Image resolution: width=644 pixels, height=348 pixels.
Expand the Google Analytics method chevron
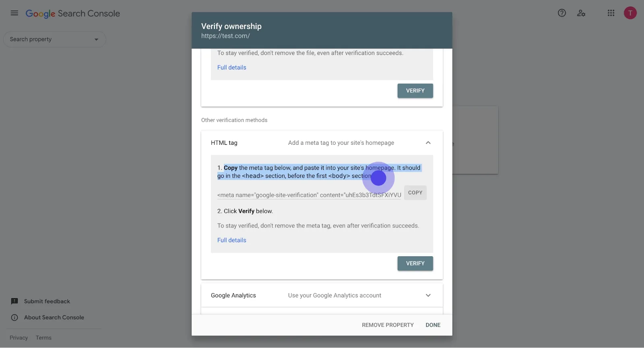click(428, 295)
